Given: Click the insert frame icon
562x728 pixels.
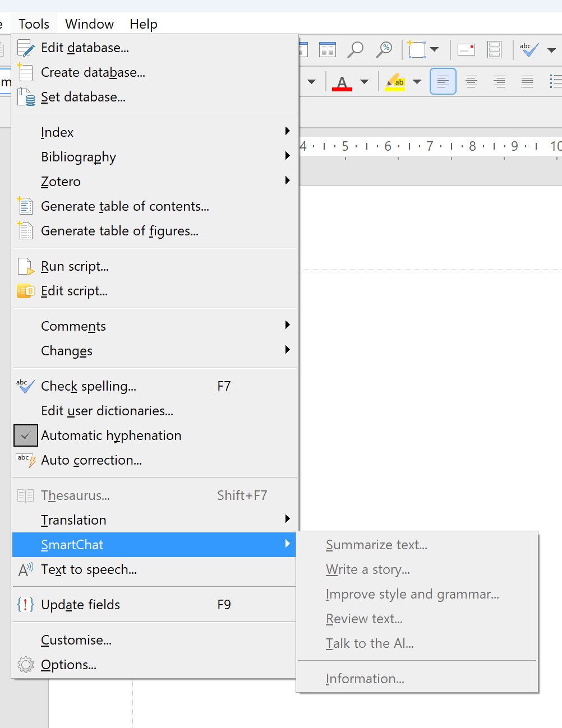Looking at the screenshot, I should point(417,50).
